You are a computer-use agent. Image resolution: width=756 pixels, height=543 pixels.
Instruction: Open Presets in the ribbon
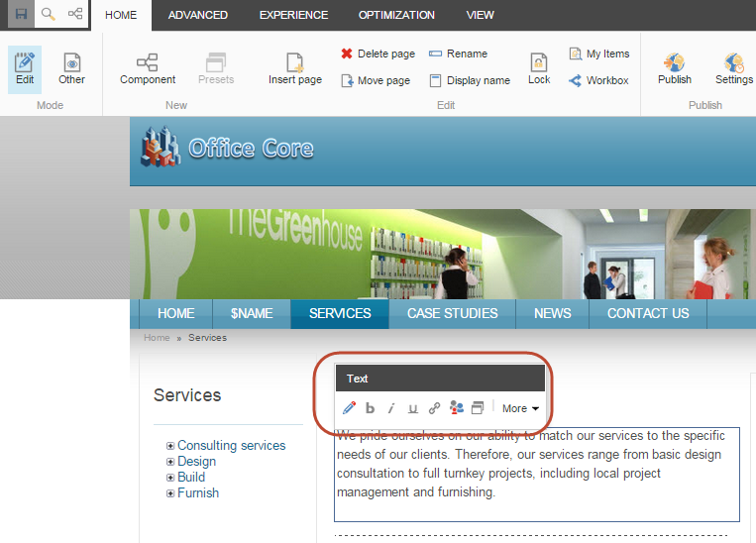click(216, 69)
